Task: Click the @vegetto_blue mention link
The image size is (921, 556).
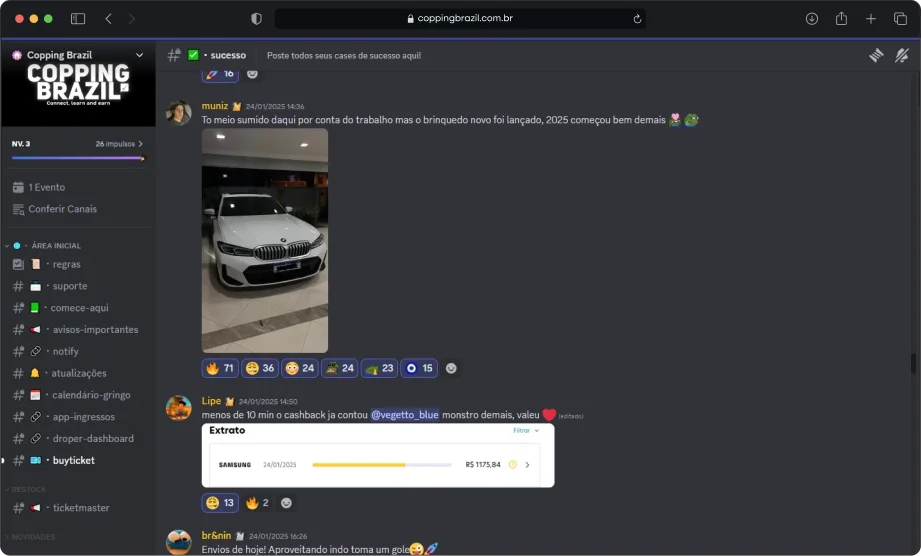Action: point(404,414)
